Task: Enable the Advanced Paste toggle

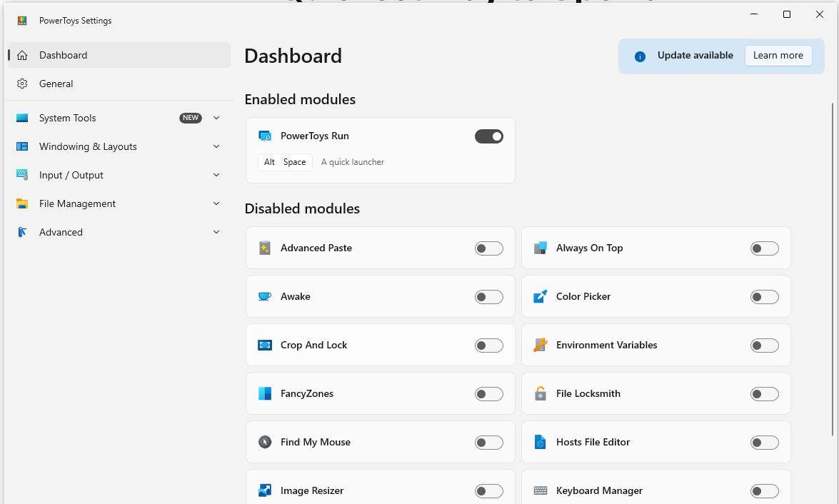Action: 489,248
